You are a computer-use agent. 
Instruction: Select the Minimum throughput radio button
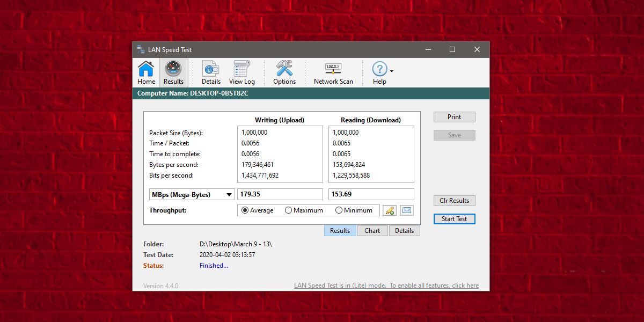point(354,210)
